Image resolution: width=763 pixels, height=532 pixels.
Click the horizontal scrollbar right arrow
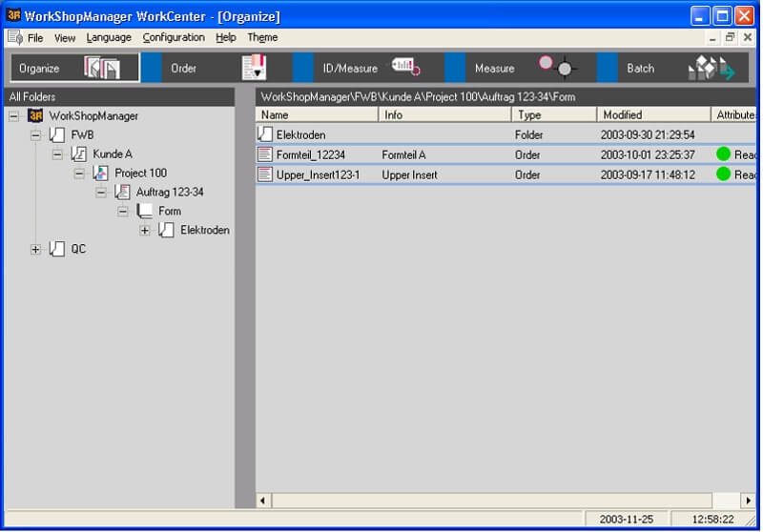(748, 501)
